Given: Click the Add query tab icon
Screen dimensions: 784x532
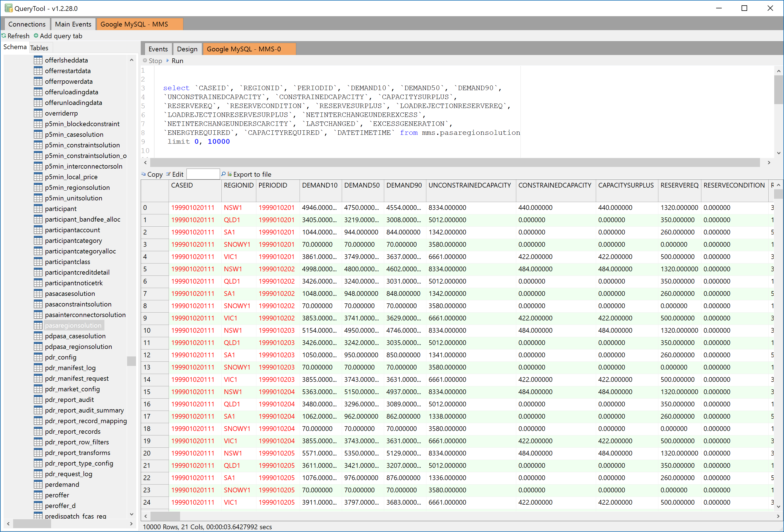Looking at the screenshot, I should tap(36, 35).
